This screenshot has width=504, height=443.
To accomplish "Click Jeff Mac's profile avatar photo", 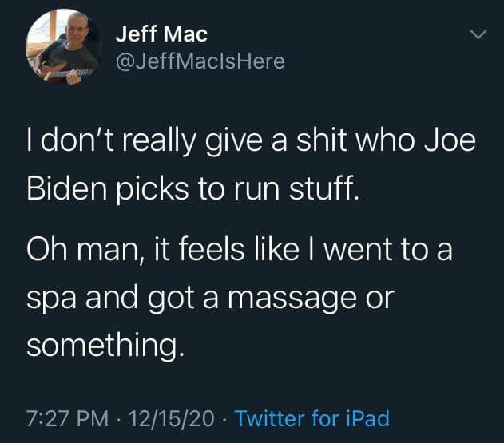I will click(x=63, y=47).
